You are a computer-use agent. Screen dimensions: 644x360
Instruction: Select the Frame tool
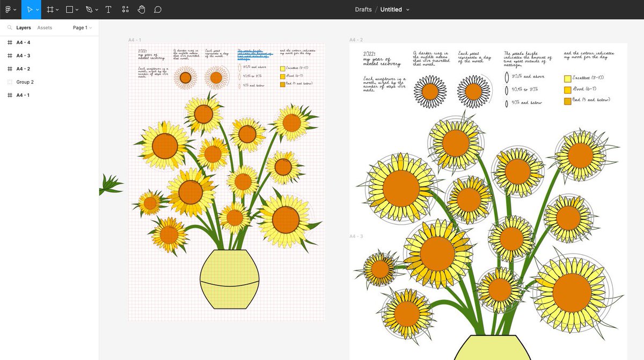tap(50, 10)
